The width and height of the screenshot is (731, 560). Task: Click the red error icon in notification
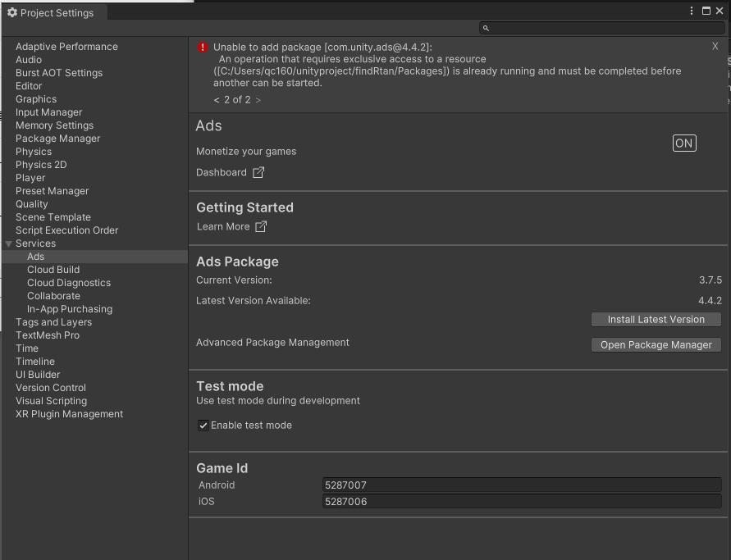[x=203, y=47]
